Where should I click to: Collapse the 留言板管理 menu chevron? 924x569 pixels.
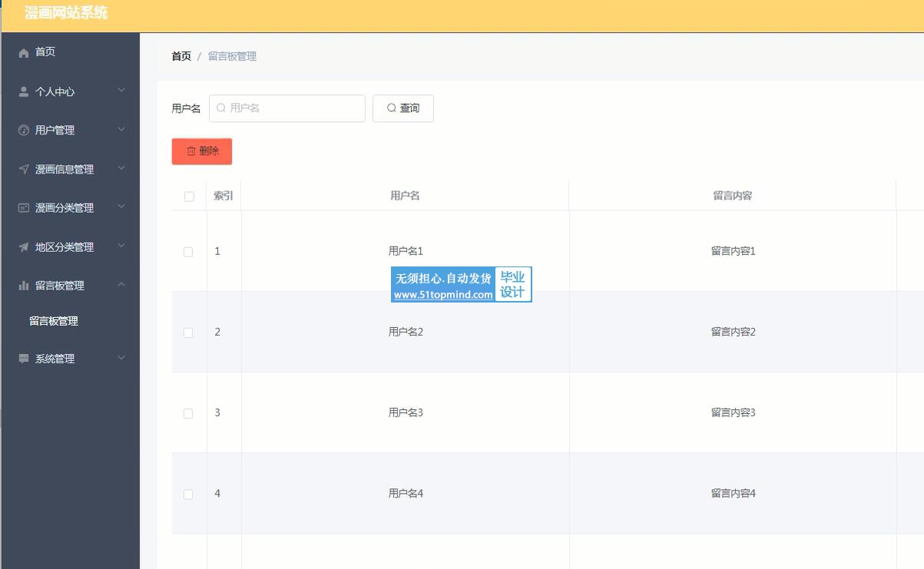(x=121, y=285)
